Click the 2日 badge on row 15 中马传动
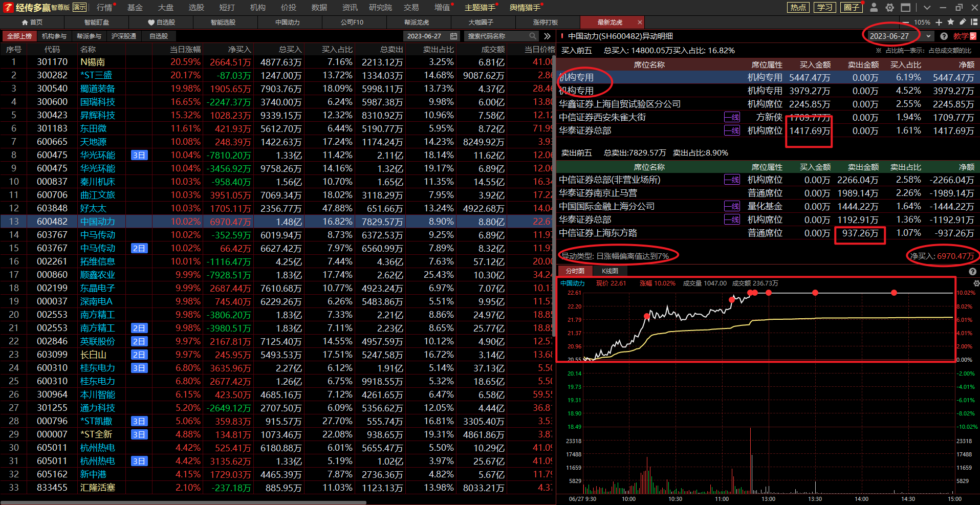Image resolution: width=980 pixels, height=505 pixels. (139, 248)
